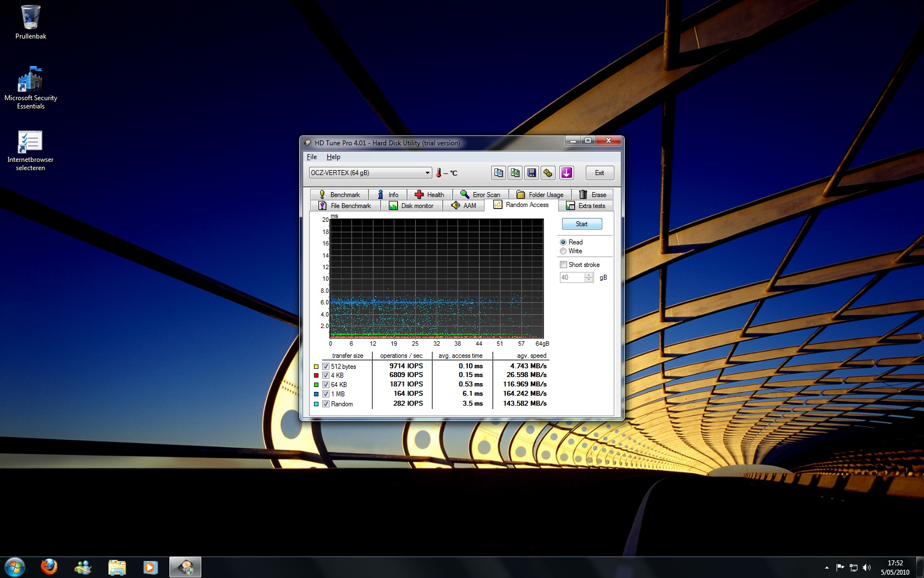This screenshot has height=578, width=924.
Task: Open the Error Scan tab
Action: point(480,195)
